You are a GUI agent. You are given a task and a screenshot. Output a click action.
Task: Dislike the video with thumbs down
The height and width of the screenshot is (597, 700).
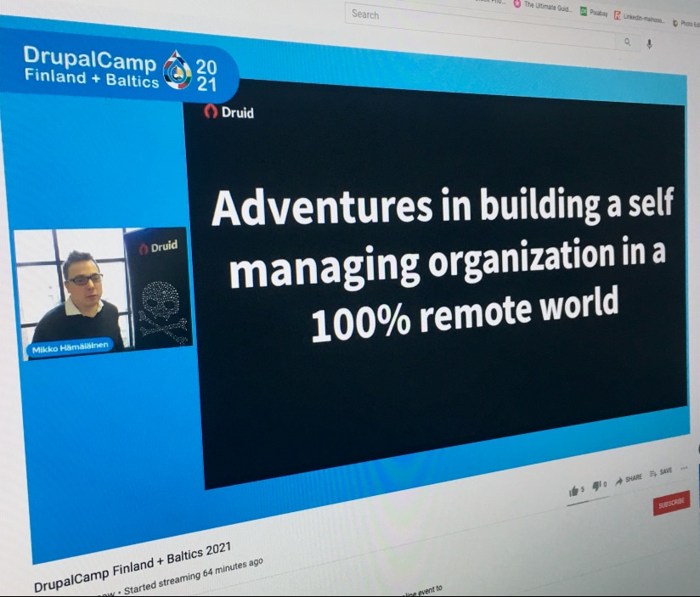pos(599,486)
